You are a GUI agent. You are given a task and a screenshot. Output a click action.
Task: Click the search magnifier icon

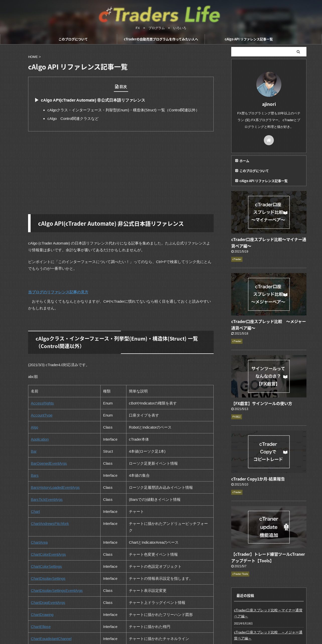pyautogui.click(x=298, y=52)
